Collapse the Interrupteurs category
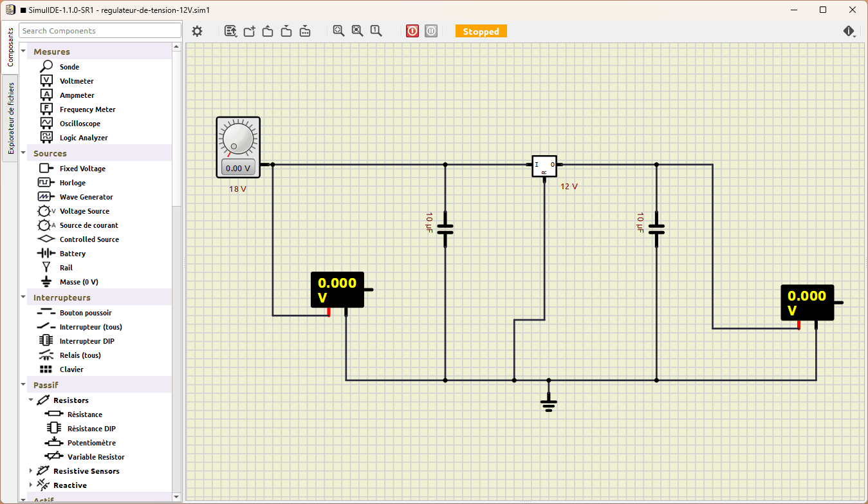The image size is (868, 504). point(23,297)
